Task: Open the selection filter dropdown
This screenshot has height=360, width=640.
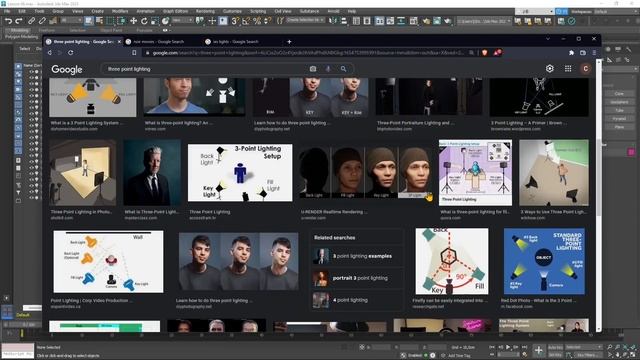Action: point(71,20)
